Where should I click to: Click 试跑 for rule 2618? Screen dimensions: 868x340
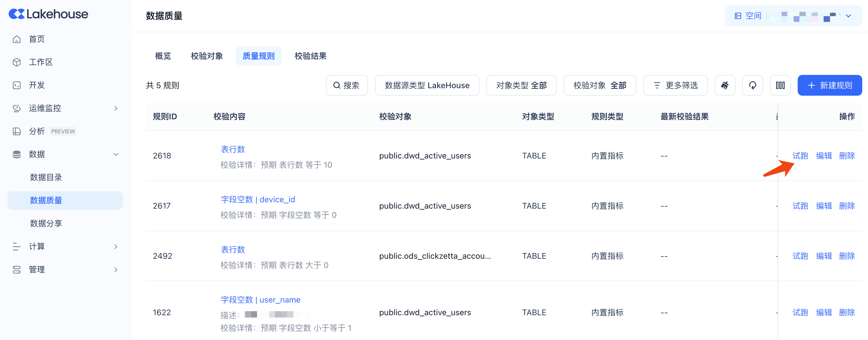coord(800,156)
